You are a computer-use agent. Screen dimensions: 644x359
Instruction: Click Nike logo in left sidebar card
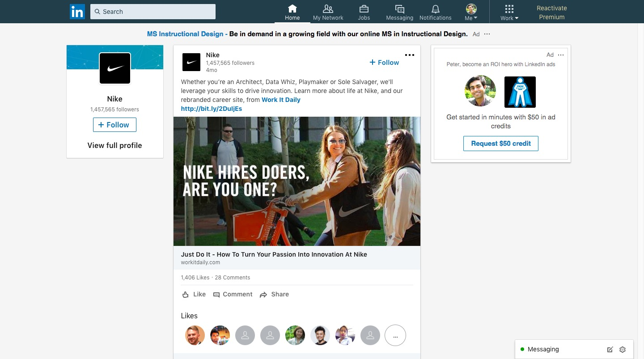(115, 68)
